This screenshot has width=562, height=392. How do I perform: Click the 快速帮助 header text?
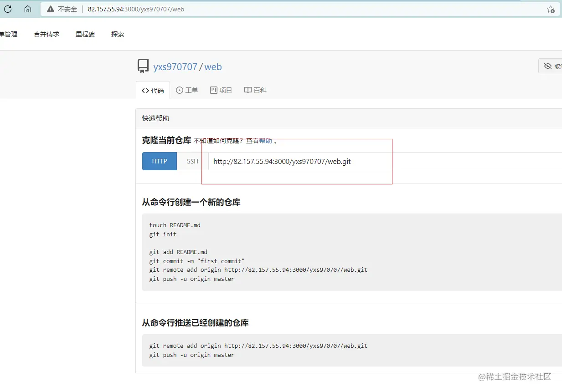coord(155,118)
